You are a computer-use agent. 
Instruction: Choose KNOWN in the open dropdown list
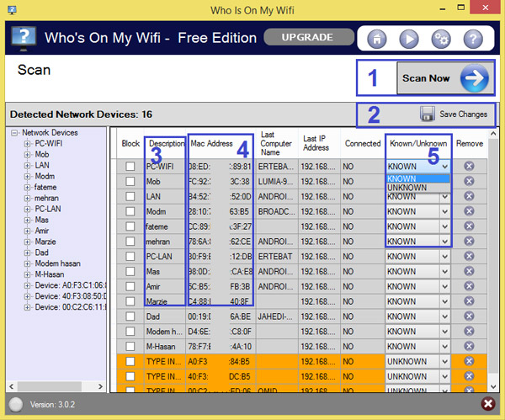[417, 178]
